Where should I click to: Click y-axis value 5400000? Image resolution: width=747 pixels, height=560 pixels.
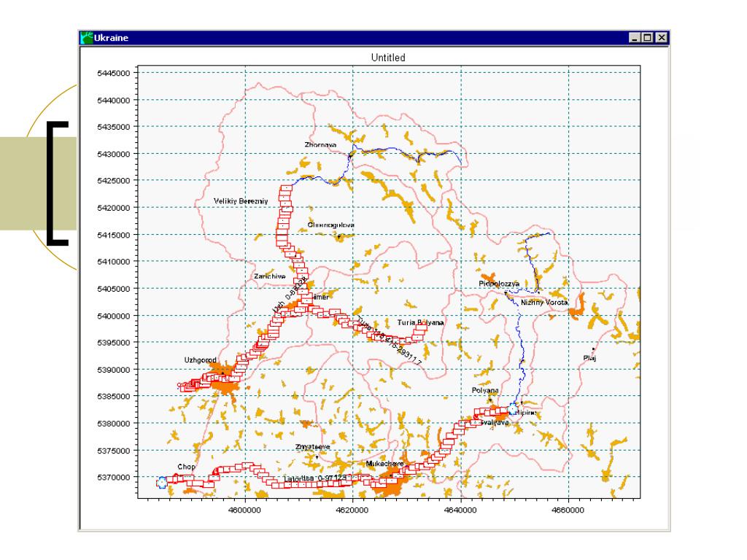[113, 316]
